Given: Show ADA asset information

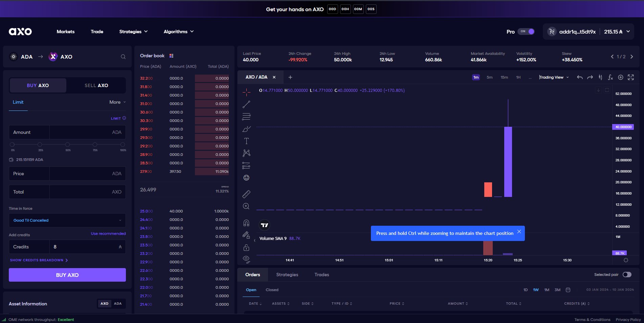Looking at the screenshot, I should tap(118, 303).
